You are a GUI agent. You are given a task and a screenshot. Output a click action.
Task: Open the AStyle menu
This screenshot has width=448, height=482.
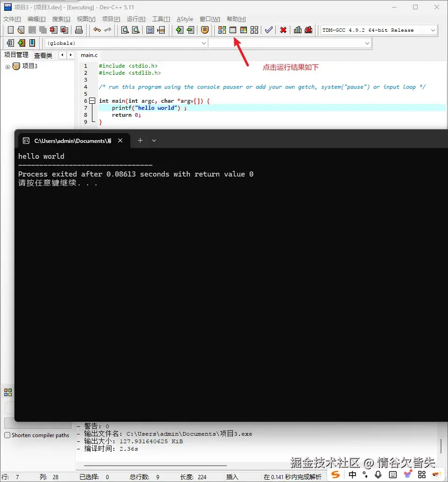[185, 19]
